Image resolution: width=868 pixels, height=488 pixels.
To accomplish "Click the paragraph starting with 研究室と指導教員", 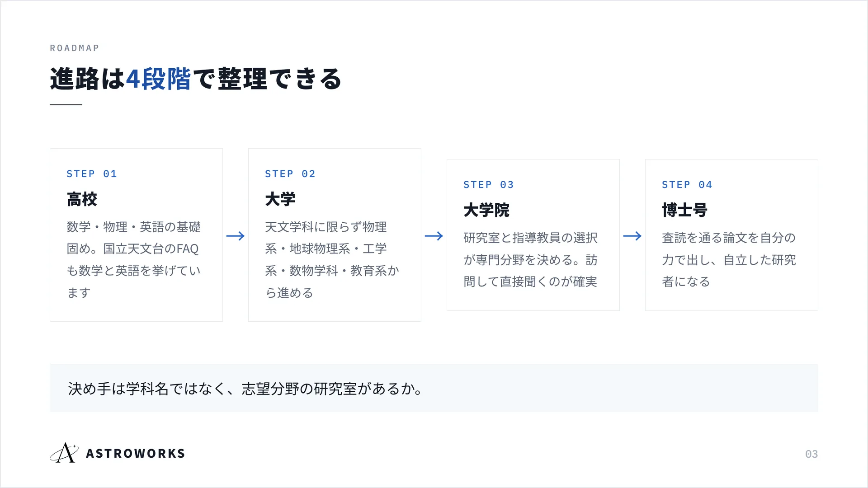I will click(x=531, y=260).
